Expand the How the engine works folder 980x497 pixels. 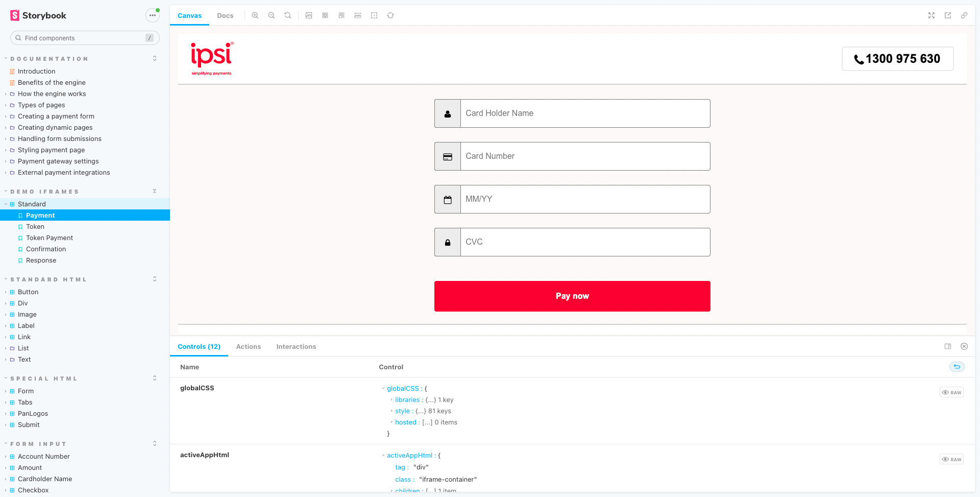coord(52,94)
